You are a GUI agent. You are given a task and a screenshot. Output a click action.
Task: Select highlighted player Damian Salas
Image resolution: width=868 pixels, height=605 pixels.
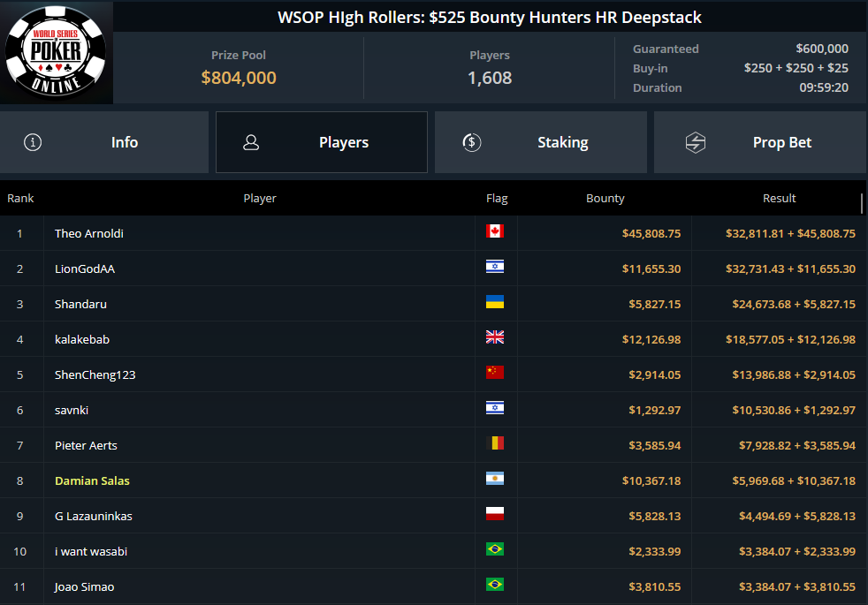pyautogui.click(x=92, y=481)
